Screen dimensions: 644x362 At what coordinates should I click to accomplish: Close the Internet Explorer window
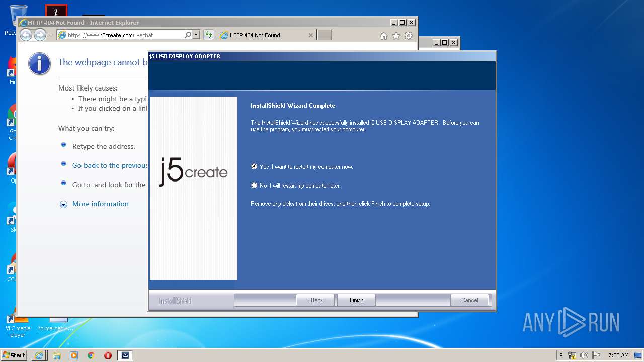click(x=411, y=22)
